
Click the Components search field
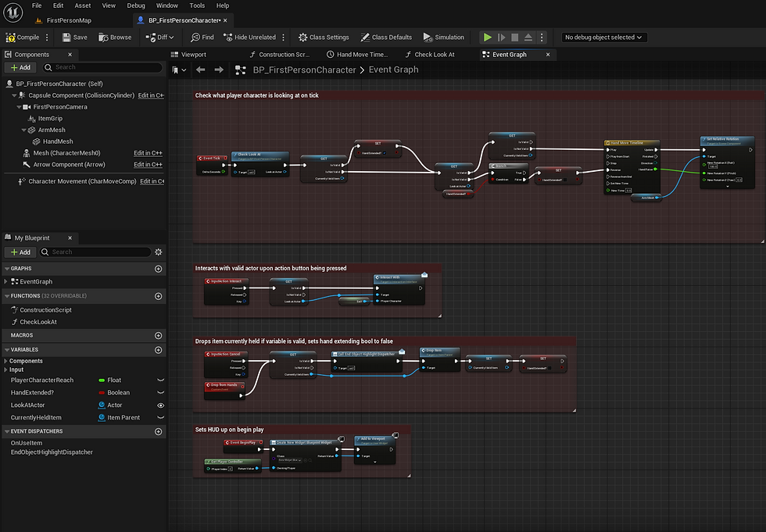102,67
